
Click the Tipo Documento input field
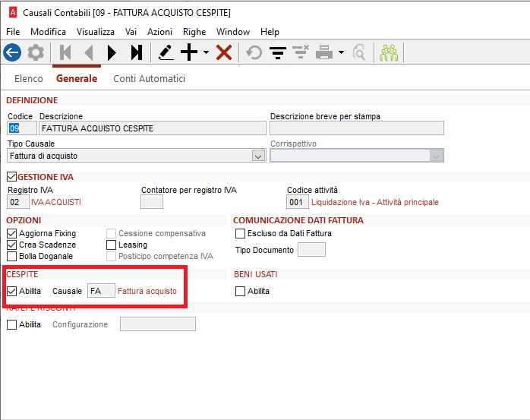coord(311,250)
